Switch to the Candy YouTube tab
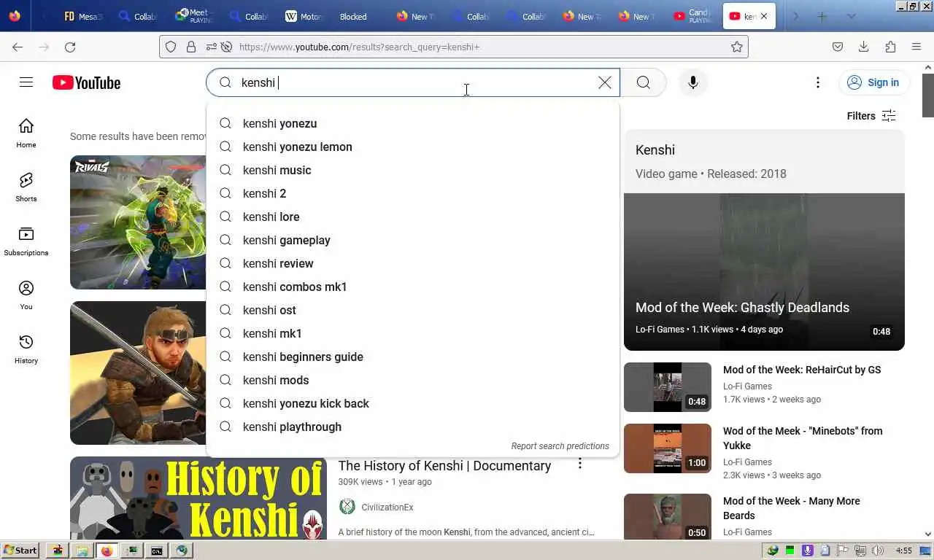Screen dimensions: 934x560 [x=692, y=16]
